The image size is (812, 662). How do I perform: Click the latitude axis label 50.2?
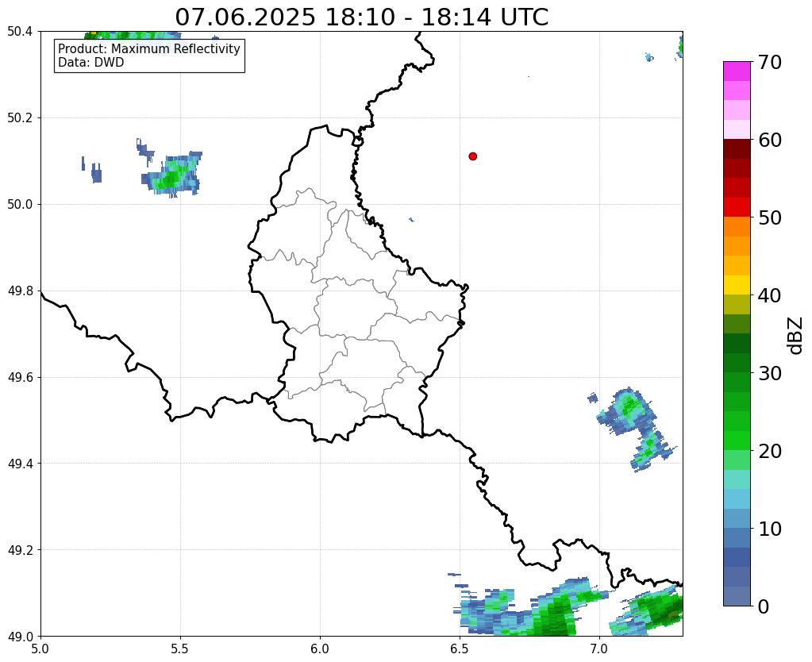pos(20,118)
